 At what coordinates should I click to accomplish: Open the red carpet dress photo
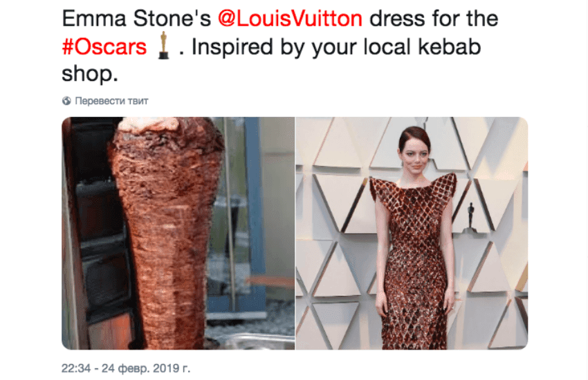coord(412,234)
